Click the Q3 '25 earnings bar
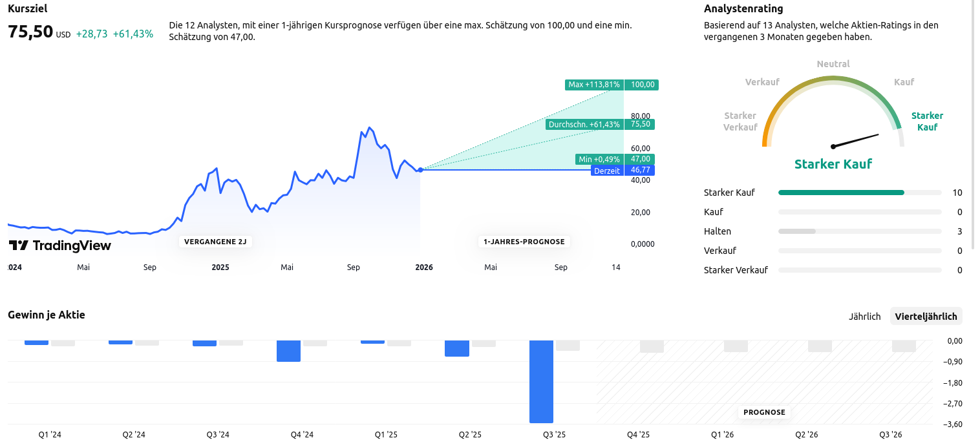 [x=541, y=381]
